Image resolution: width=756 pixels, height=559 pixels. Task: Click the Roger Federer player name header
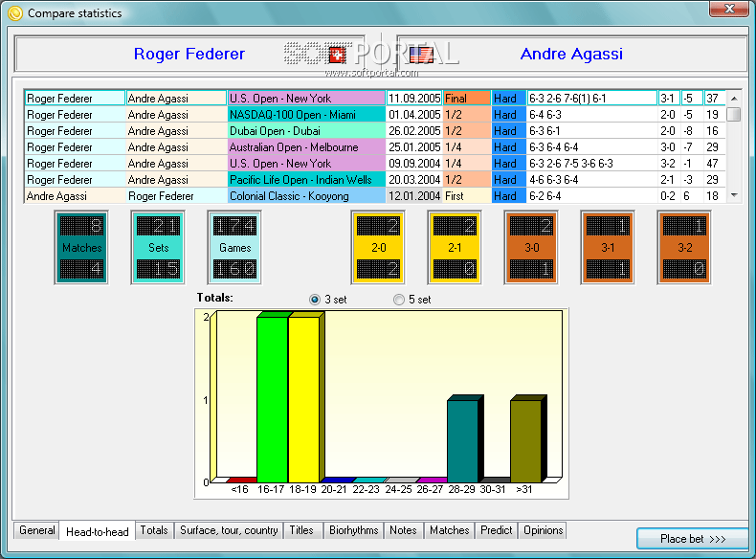tap(189, 54)
